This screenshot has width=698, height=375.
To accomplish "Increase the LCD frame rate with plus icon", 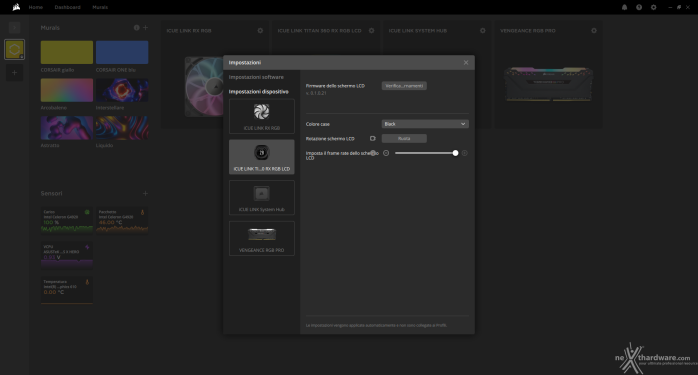I will pos(464,153).
